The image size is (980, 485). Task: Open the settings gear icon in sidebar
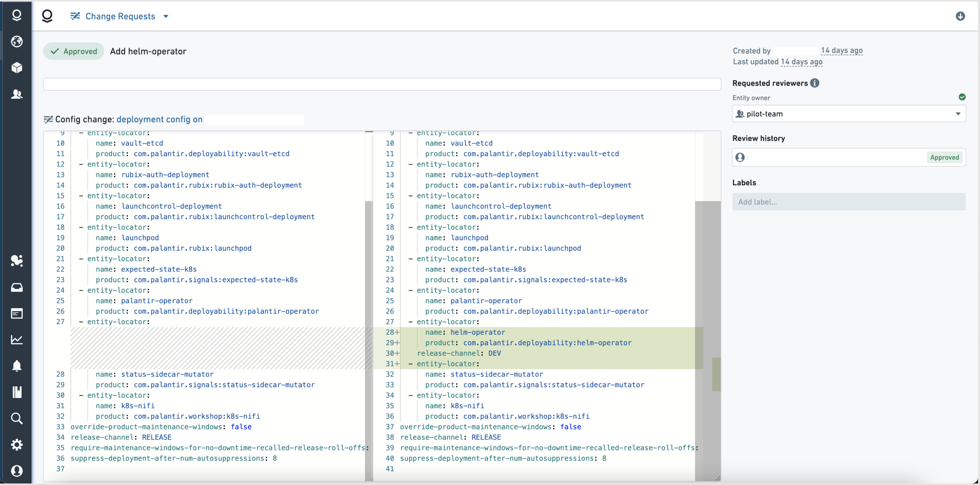17,444
